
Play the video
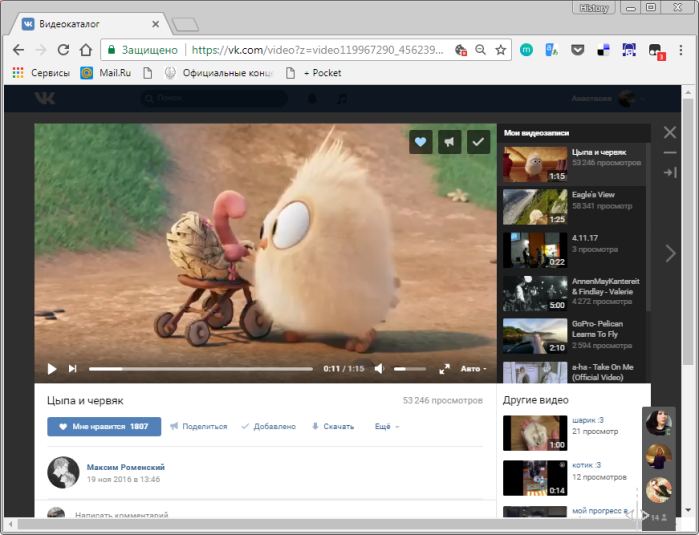click(52, 369)
